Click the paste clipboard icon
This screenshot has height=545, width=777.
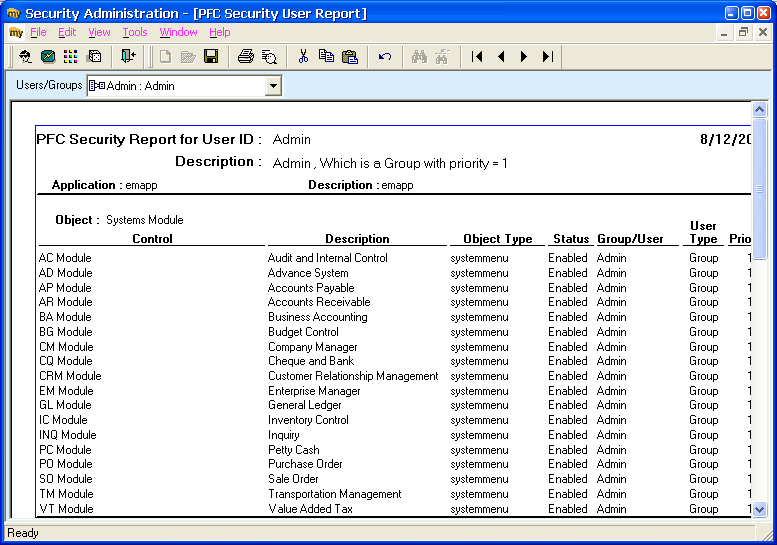(350, 56)
